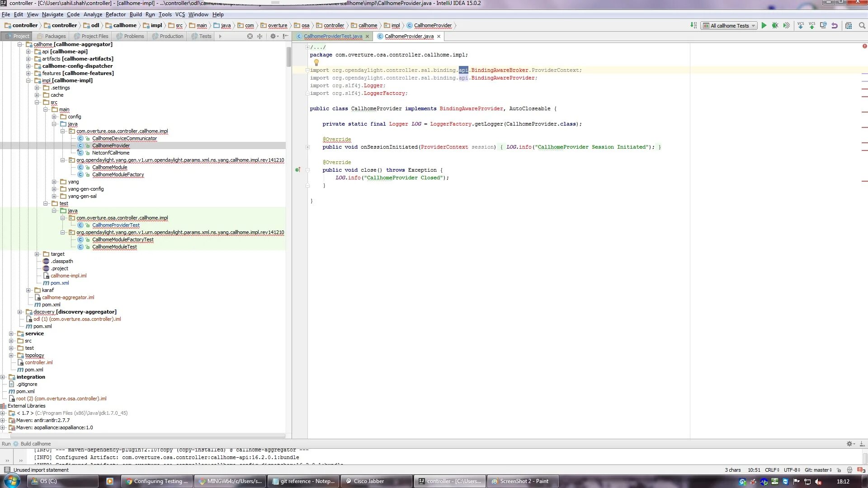Open All callhome Tests run configuration dropdown

(x=729, y=26)
